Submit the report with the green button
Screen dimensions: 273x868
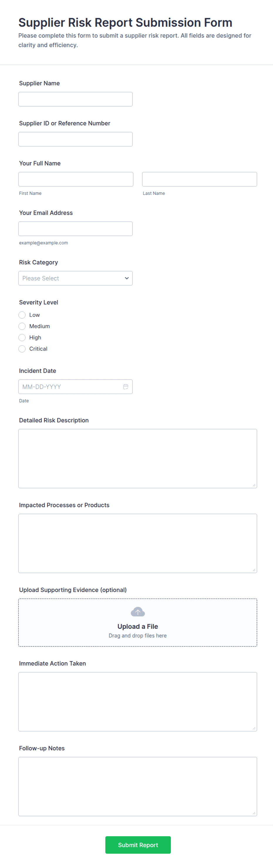point(138,845)
